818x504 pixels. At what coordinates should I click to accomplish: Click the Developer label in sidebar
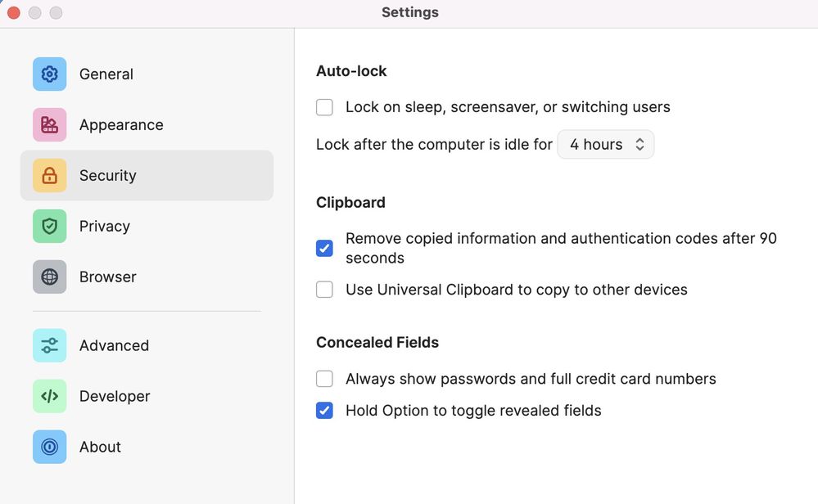[x=115, y=396]
